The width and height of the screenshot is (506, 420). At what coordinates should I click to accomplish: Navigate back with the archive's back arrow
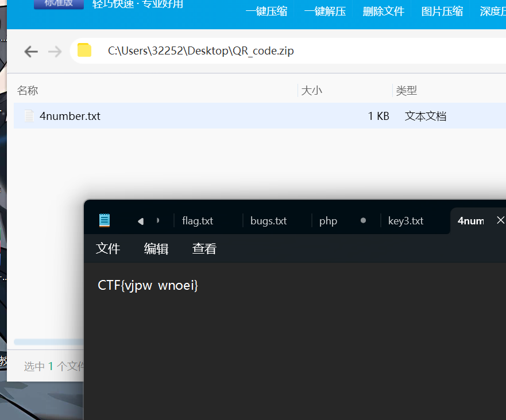pyautogui.click(x=31, y=51)
